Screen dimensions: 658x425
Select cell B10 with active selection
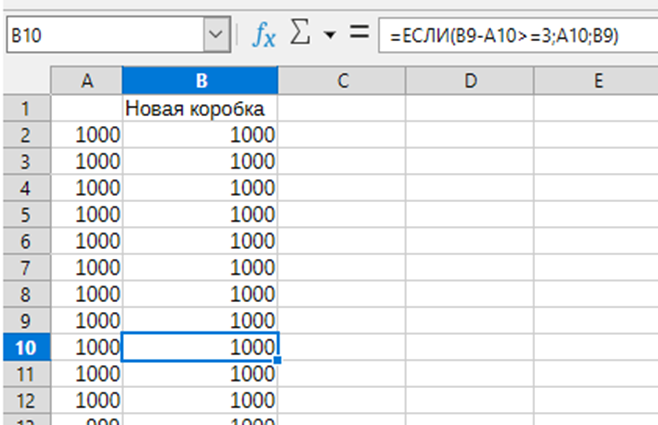tap(200, 347)
